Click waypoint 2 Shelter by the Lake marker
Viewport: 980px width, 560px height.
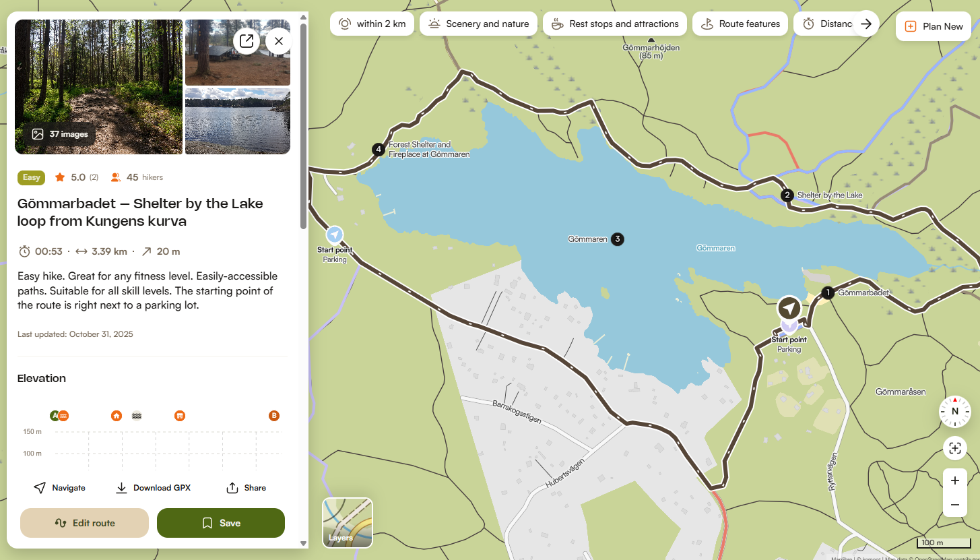pos(787,195)
